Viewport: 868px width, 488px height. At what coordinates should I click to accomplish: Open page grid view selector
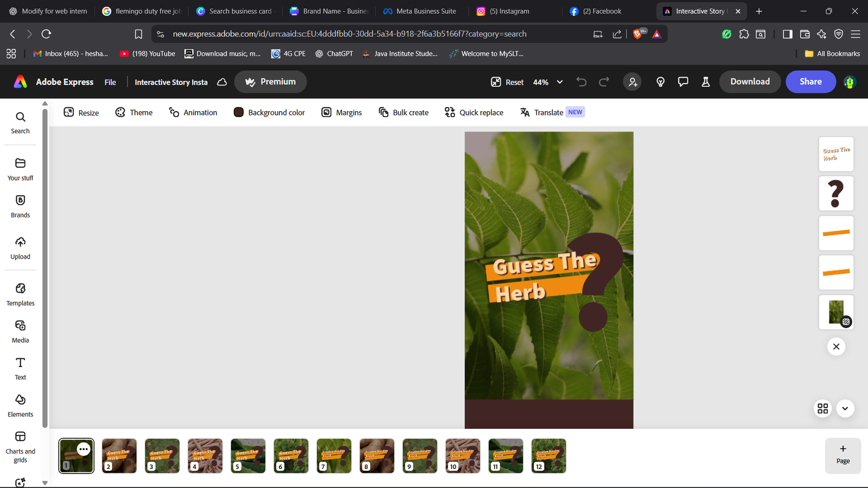coord(823,408)
